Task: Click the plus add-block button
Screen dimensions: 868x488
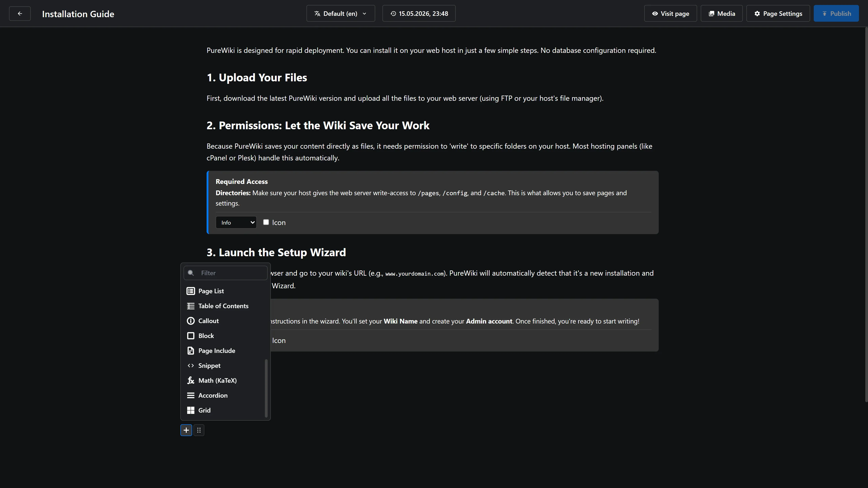Action: 186,430
